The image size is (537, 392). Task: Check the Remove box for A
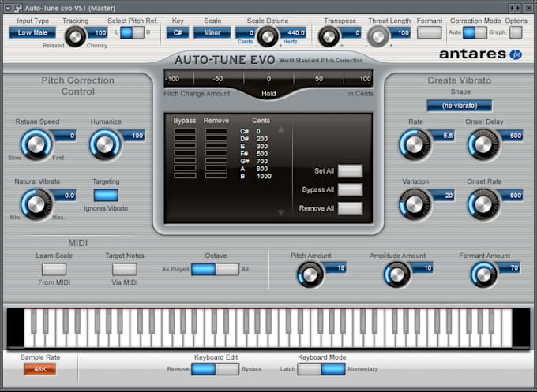pyautogui.click(x=216, y=168)
